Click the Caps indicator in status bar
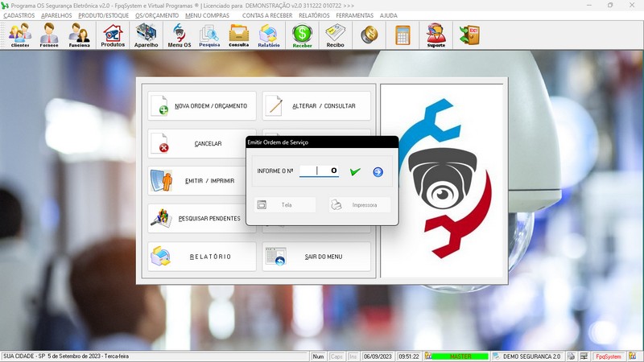This screenshot has height=362, width=644. coord(336,356)
